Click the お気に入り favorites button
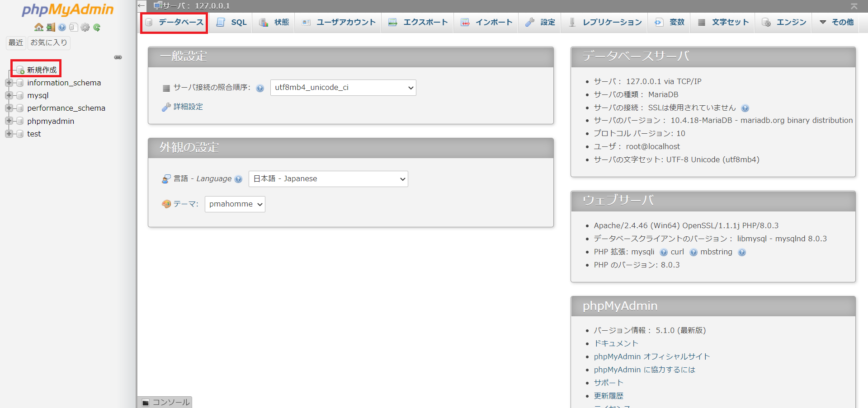868x408 pixels. click(x=49, y=42)
